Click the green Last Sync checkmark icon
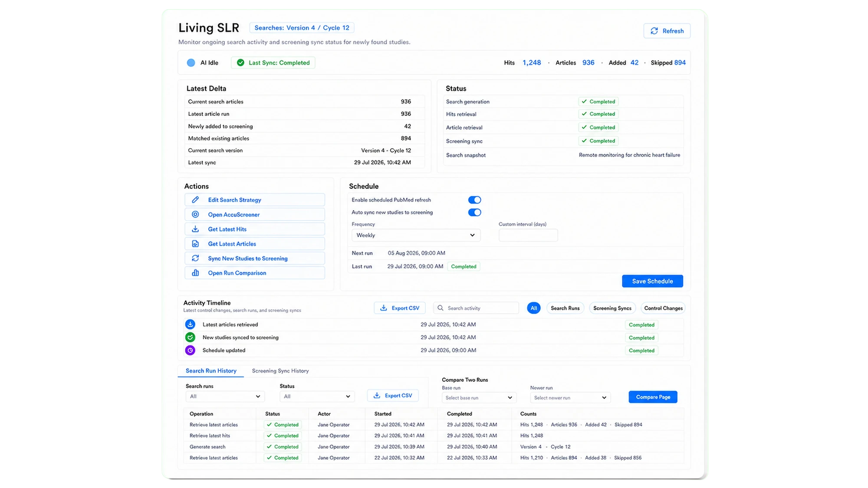The image size is (868, 488). click(x=240, y=62)
